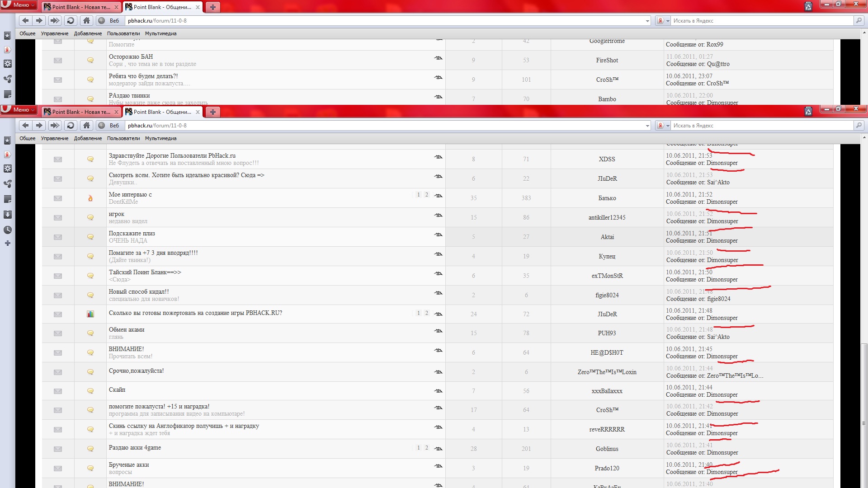Open author profile reveRRRRRR
This screenshot has width=868, height=488.
pos(607,429)
